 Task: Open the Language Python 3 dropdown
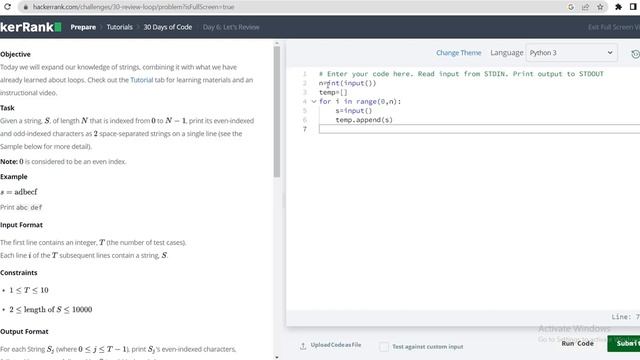click(571, 53)
